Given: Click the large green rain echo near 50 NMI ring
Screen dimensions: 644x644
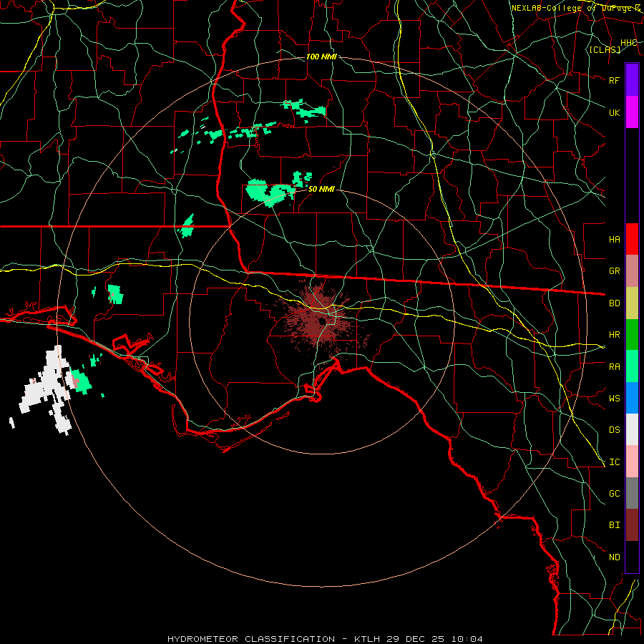Looking at the screenshot, I should tap(270, 192).
